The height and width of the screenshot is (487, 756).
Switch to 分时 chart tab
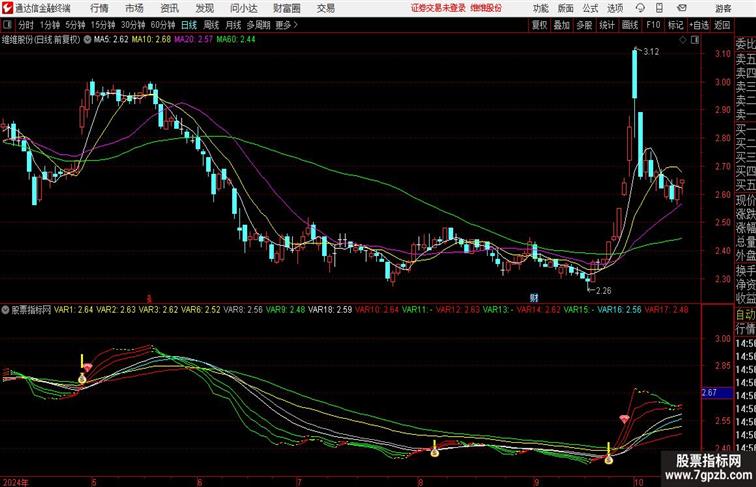[26, 25]
